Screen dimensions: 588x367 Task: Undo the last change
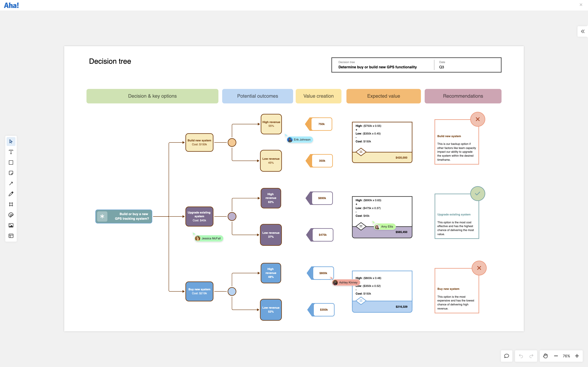pyautogui.click(x=521, y=356)
